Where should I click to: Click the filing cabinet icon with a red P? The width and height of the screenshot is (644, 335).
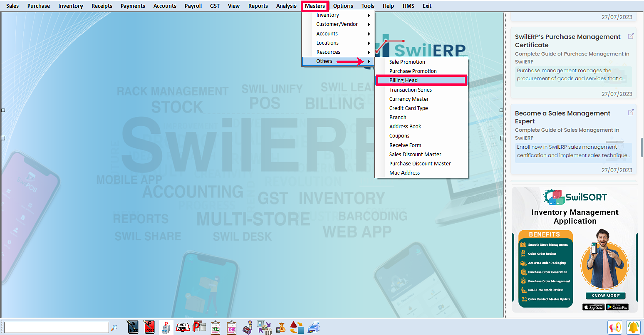pos(166,327)
